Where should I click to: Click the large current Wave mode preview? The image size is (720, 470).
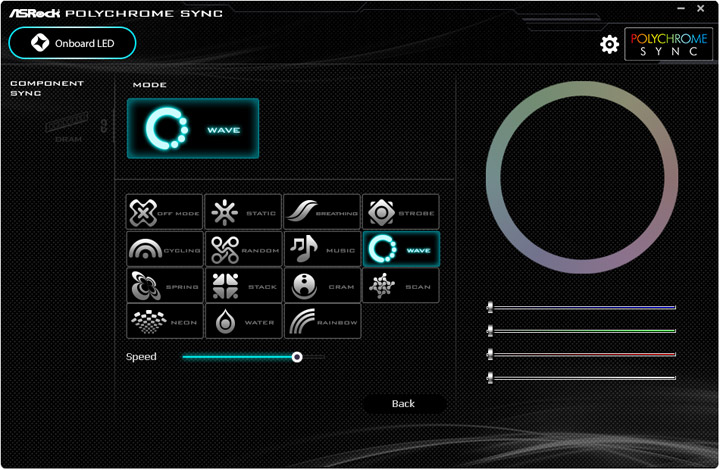click(193, 129)
